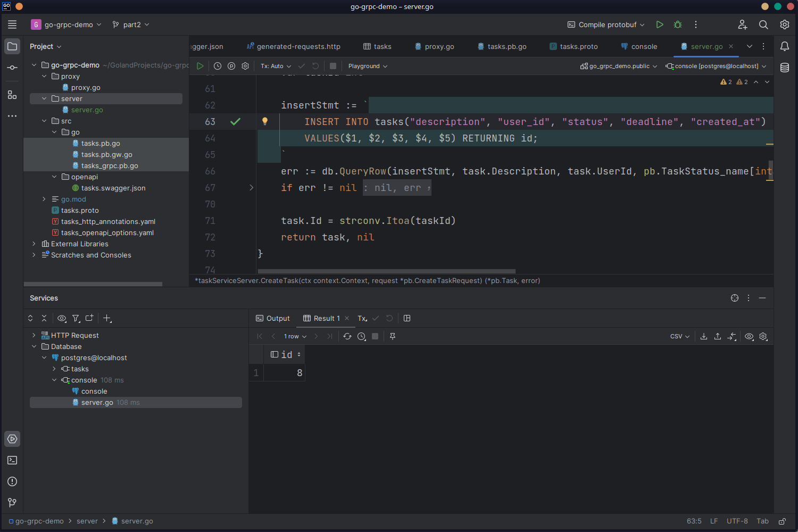Click the Explain Plan icon
Viewport: 798px width, 532px height.
click(231, 66)
